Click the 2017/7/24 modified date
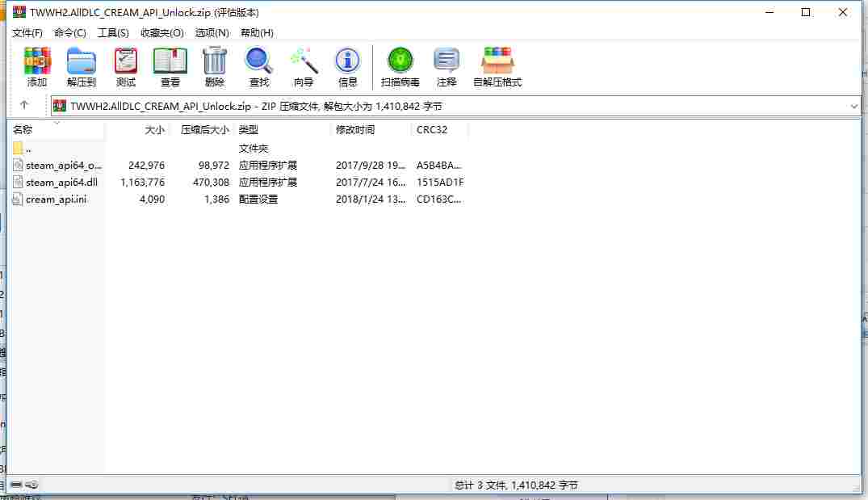868x500 pixels. (371, 183)
